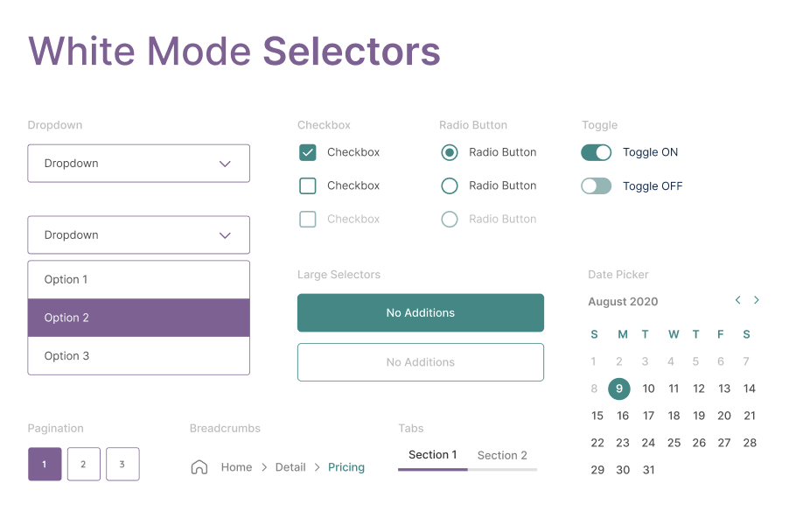Screen dimensions: 789x532
Task: Choose Option 3 from dropdown list
Action: coord(139,356)
